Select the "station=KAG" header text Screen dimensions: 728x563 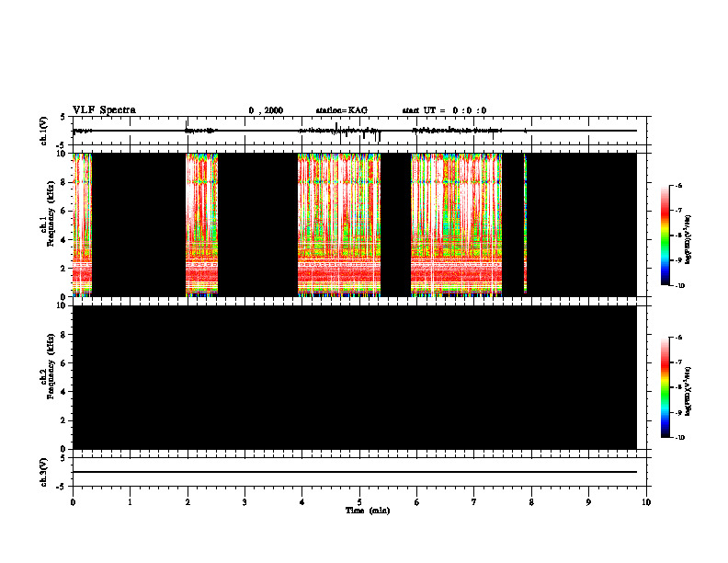341,110
